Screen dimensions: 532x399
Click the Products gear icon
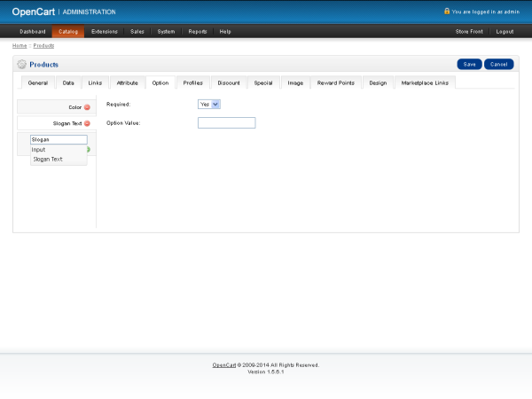[21, 65]
